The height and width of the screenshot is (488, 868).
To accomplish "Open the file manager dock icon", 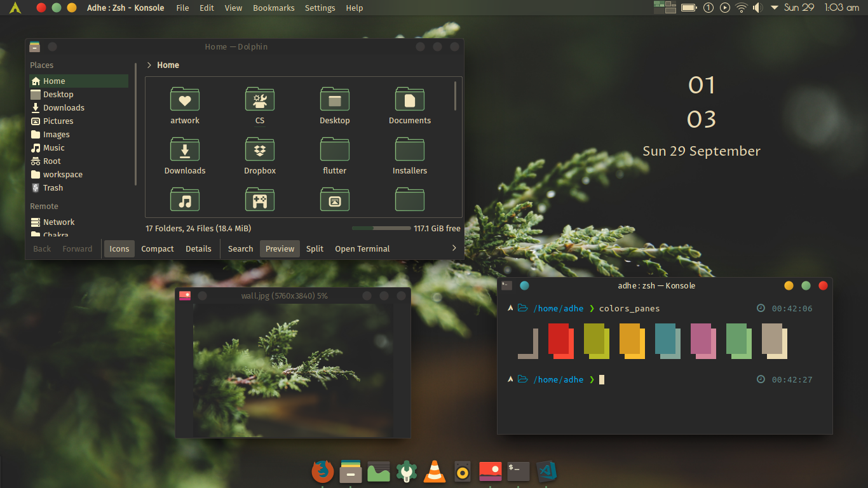I will coord(351,471).
